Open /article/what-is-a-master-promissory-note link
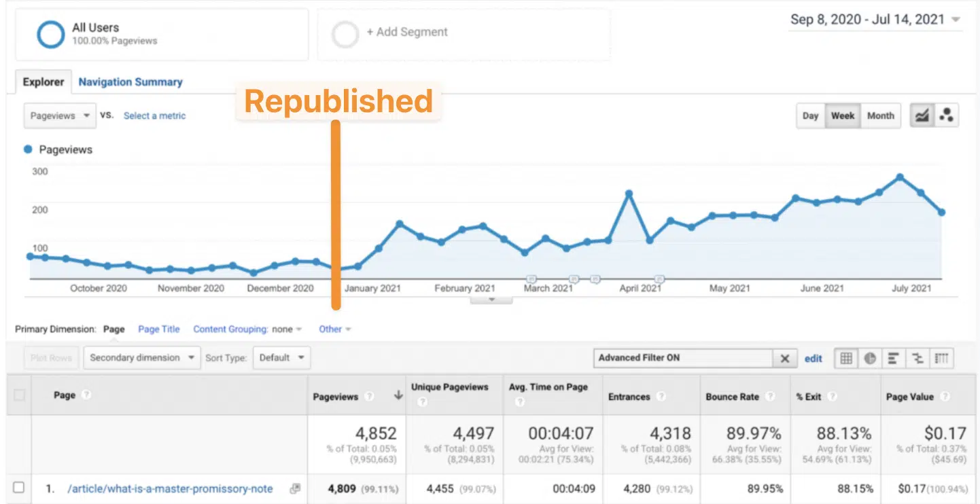The width and height of the screenshot is (980, 504). pyautogui.click(x=170, y=488)
